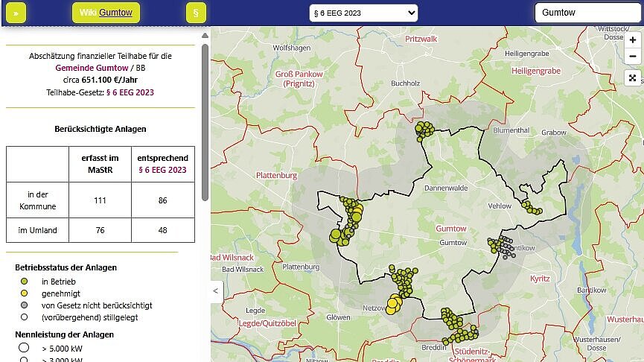644x362 pixels.
Task: Click the Kyritz label on the map
Action: click(539, 279)
